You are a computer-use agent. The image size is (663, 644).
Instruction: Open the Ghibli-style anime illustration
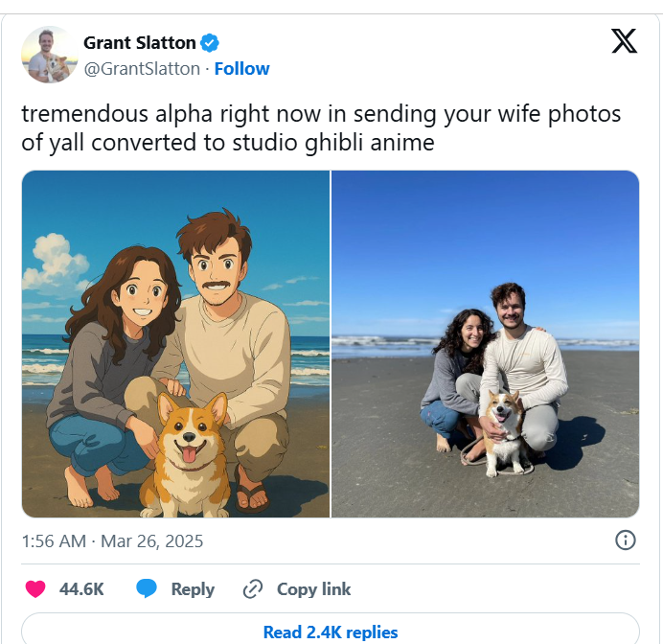coord(175,344)
